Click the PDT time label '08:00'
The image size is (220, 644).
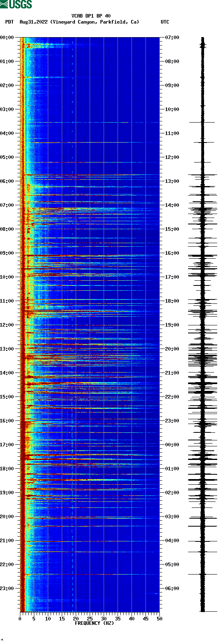7,229
